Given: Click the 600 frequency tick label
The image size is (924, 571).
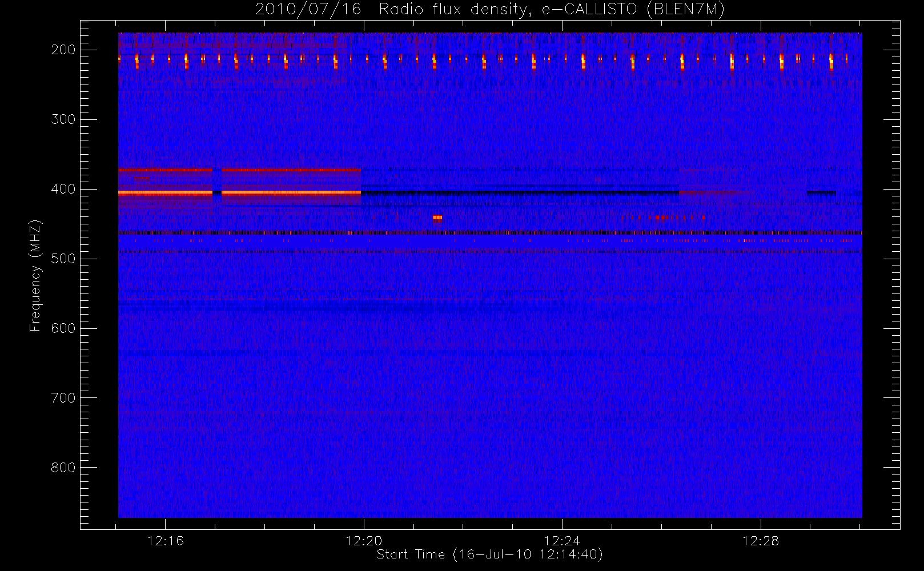Looking at the screenshot, I should click(x=63, y=328).
